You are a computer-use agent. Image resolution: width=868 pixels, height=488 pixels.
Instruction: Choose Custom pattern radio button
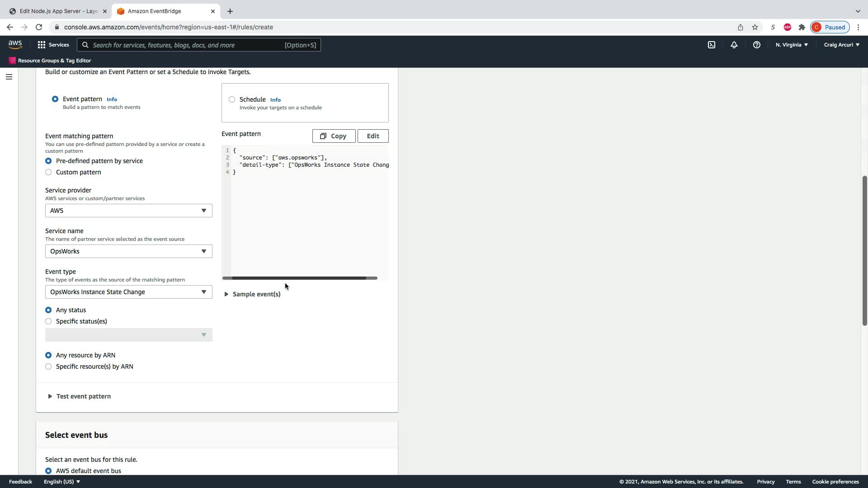48,172
